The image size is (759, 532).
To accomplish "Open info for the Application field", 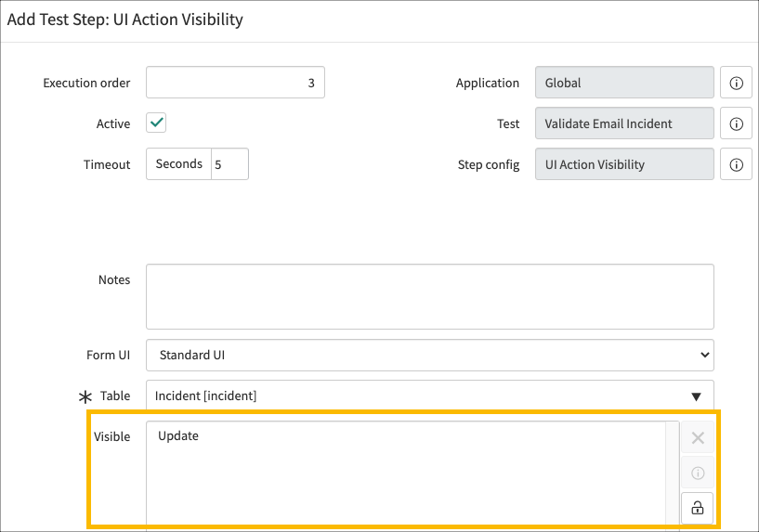I will tap(736, 83).
